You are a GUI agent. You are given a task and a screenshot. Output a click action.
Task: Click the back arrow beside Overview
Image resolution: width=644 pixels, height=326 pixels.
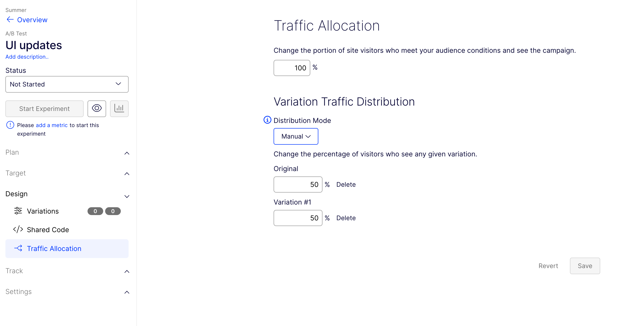pyautogui.click(x=10, y=20)
